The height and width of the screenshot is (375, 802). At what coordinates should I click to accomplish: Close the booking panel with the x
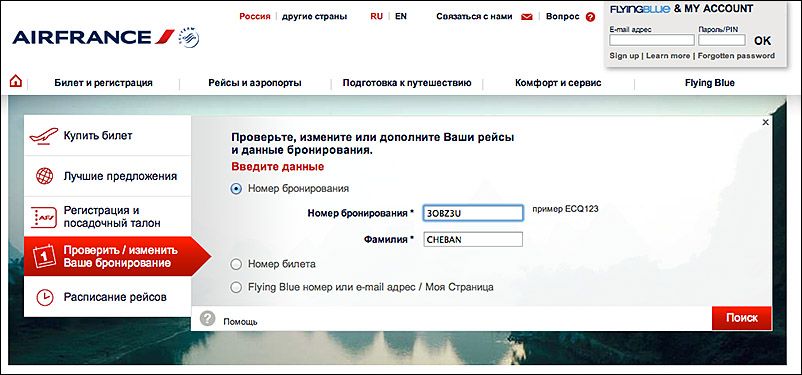point(765,122)
